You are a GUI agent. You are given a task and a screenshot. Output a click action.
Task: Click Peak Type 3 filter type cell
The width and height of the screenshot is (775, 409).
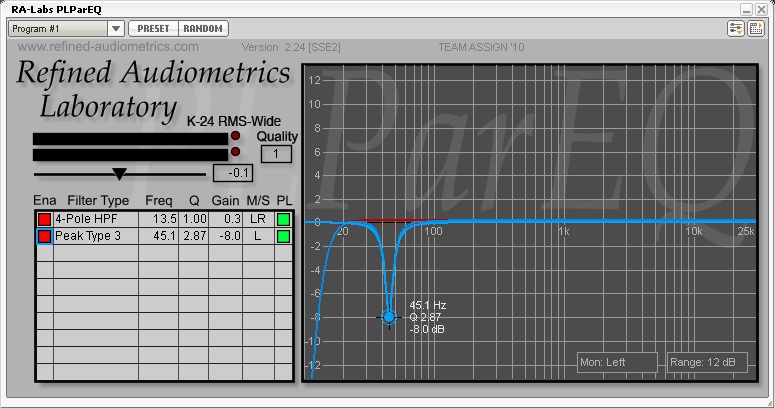pyautogui.click(x=96, y=236)
